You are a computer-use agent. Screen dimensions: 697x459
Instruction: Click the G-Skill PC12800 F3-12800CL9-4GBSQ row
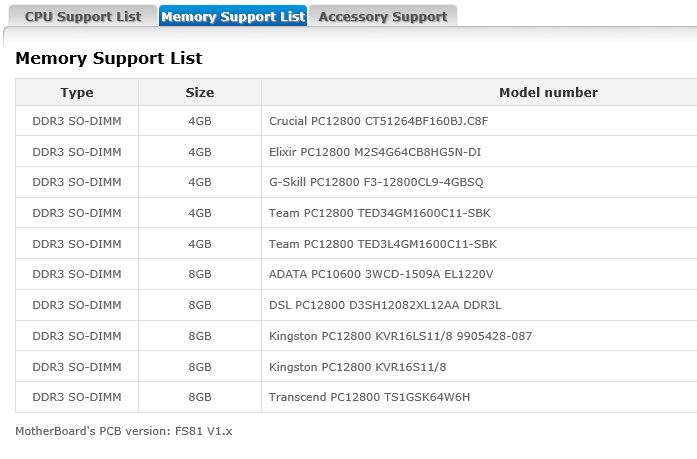(376, 182)
